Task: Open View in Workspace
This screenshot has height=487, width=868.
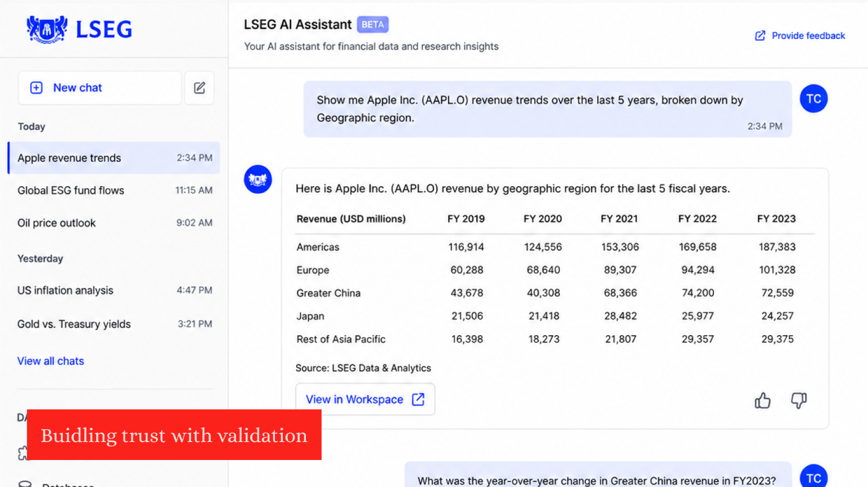Action: coord(365,399)
